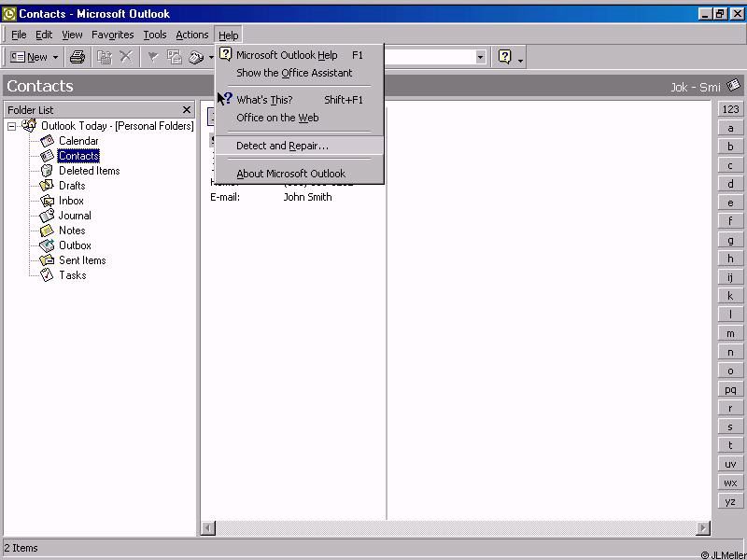Jump to contacts starting with m

tap(730, 333)
